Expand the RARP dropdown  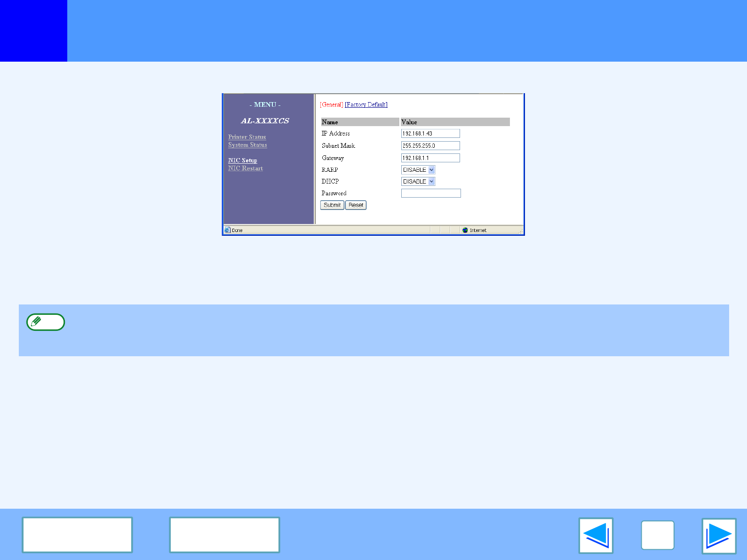pos(431,170)
